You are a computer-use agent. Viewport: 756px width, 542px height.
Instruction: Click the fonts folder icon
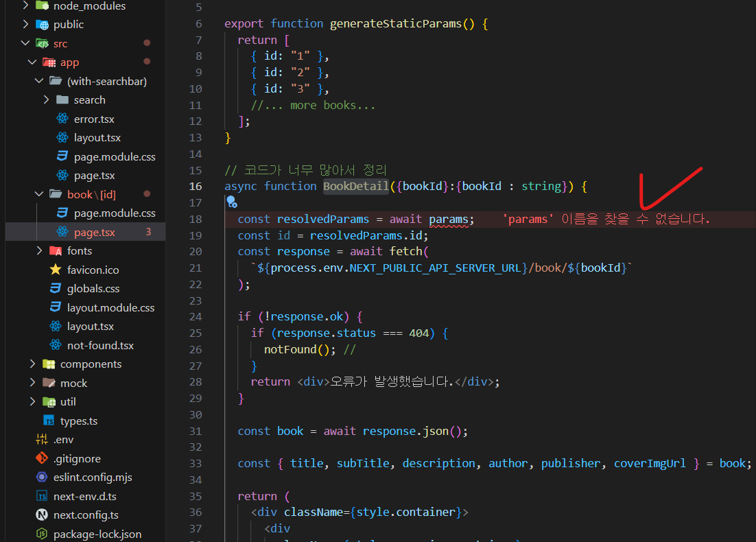point(56,250)
